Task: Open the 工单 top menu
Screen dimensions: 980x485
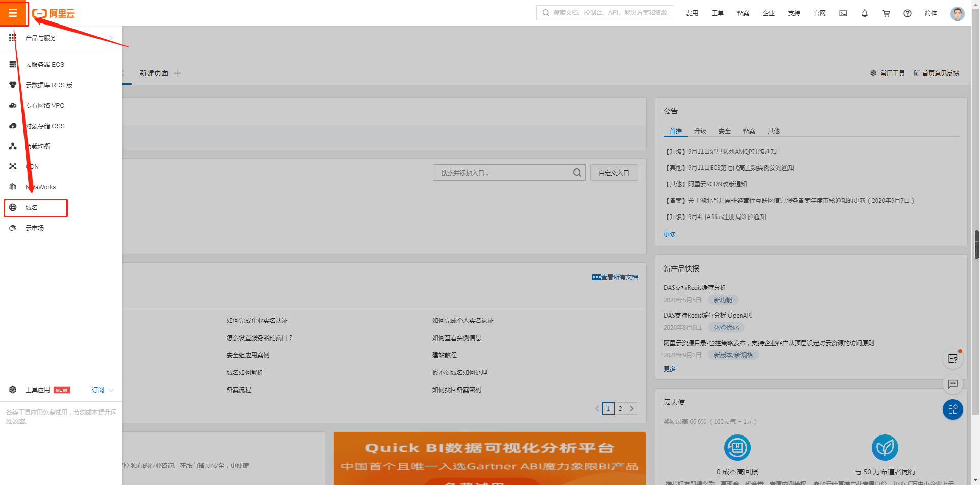Action: click(718, 13)
